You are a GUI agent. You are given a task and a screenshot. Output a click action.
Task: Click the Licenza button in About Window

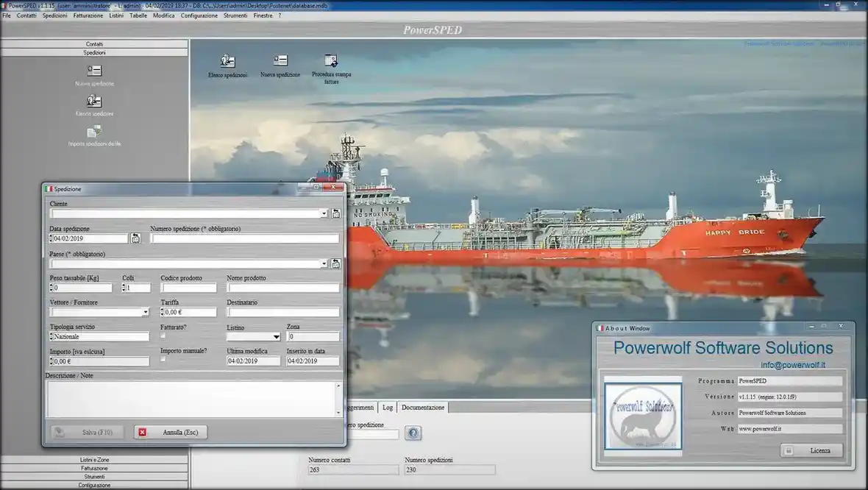click(x=812, y=451)
